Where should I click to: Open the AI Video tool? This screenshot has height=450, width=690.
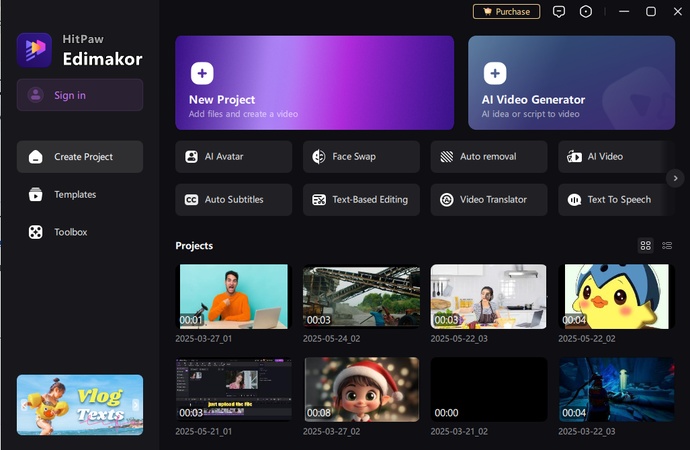click(x=614, y=157)
